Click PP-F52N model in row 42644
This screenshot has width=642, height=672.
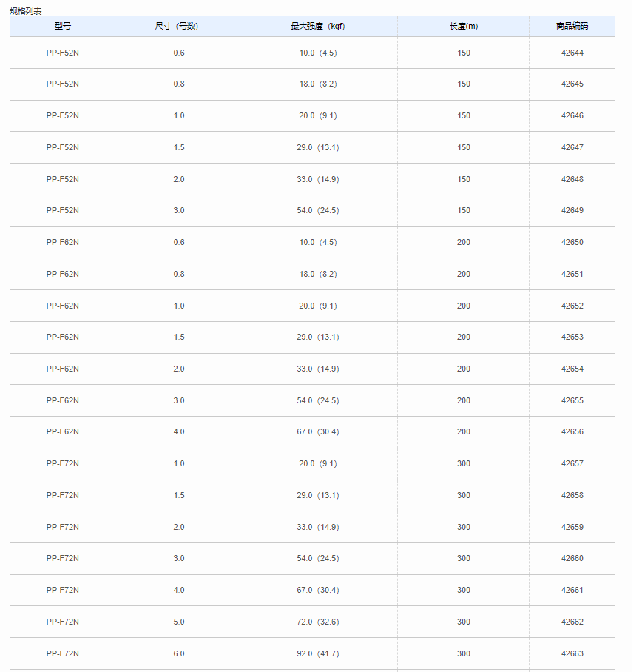[x=63, y=53]
